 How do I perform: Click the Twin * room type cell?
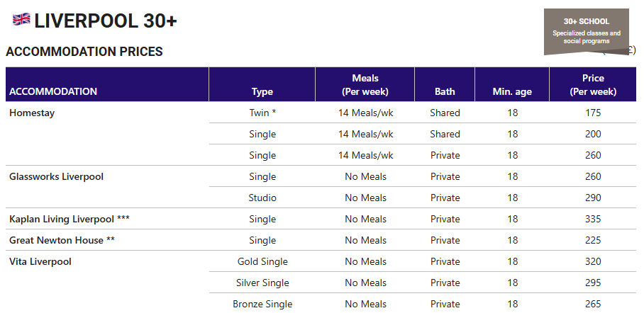pyautogui.click(x=262, y=113)
